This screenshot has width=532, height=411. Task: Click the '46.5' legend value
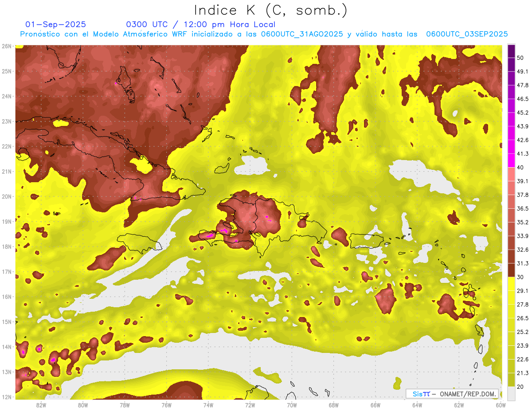pyautogui.click(x=522, y=99)
